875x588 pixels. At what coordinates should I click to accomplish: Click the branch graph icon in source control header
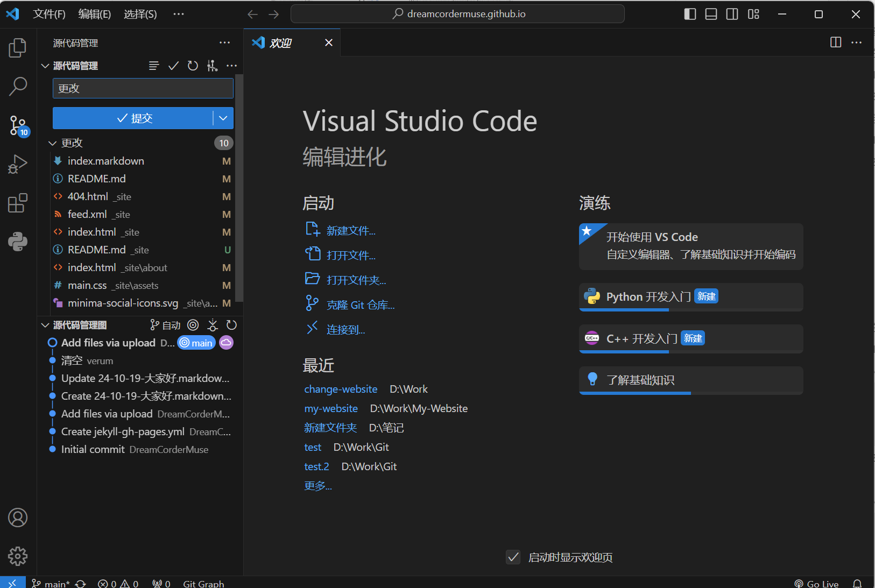[x=213, y=66]
